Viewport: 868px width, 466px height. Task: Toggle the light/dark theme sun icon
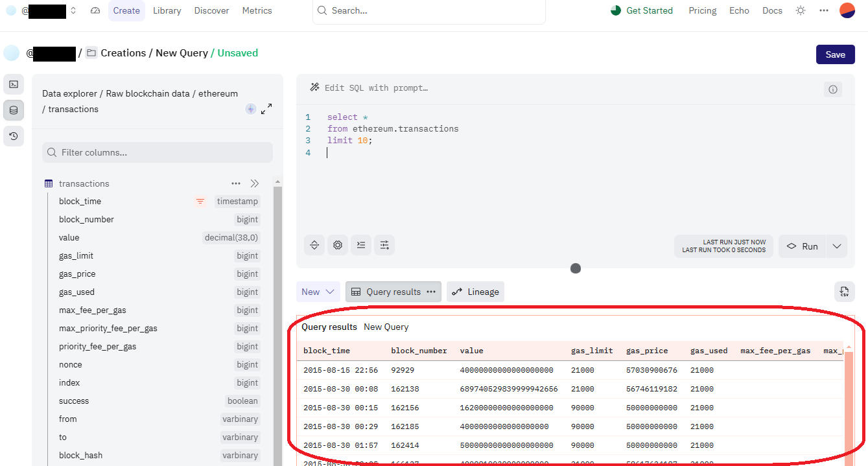801,10
